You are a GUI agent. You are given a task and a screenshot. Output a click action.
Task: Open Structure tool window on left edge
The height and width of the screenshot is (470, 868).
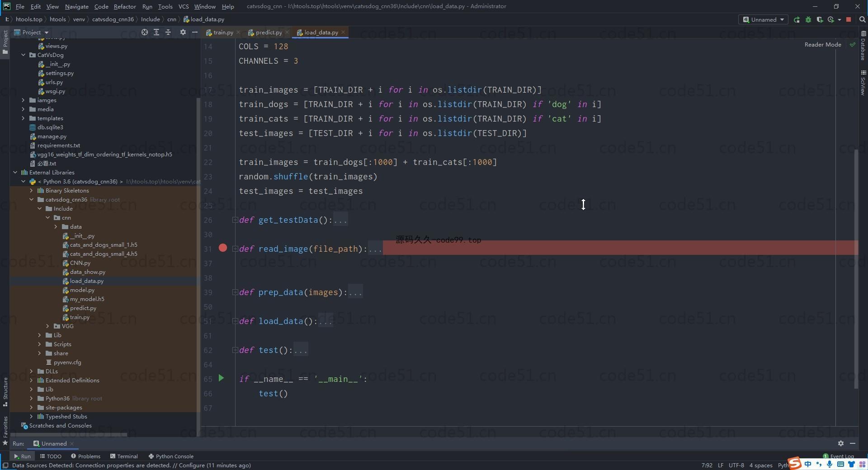point(5,391)
